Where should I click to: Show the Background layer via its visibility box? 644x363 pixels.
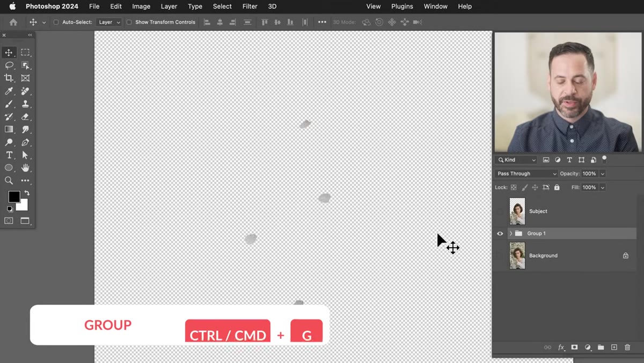tap(500, 256)
